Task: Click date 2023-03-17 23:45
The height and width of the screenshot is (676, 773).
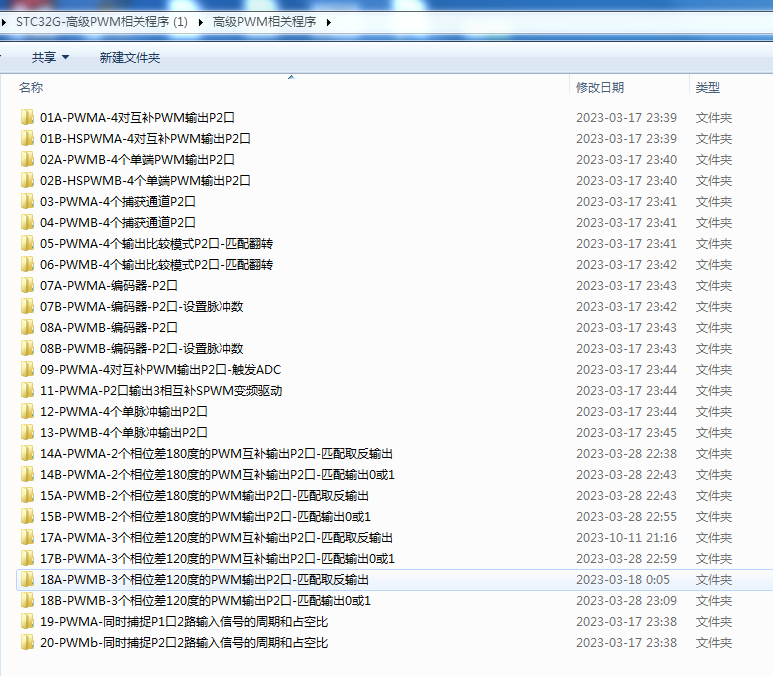Action: pos(627,432)
